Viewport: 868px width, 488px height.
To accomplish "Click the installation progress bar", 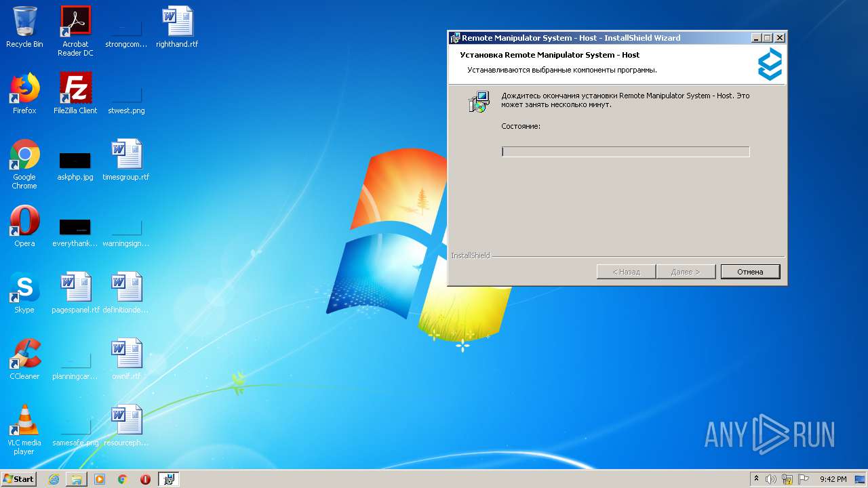I will tap(625, 152).
